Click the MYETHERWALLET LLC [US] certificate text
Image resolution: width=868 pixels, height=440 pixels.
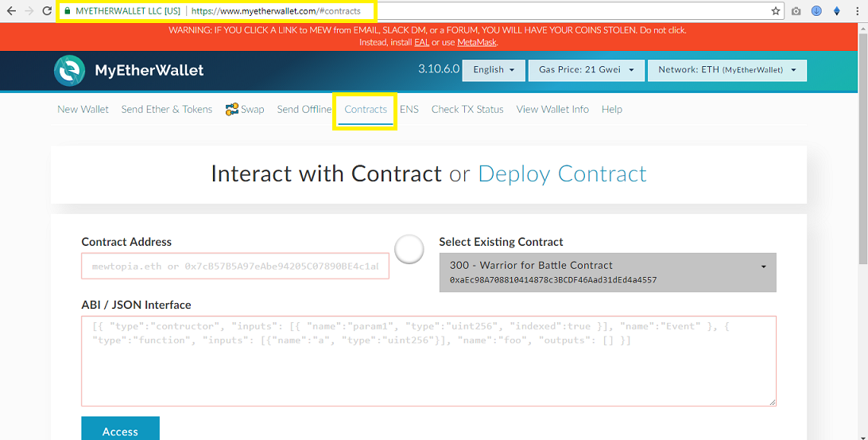[128, 11]
